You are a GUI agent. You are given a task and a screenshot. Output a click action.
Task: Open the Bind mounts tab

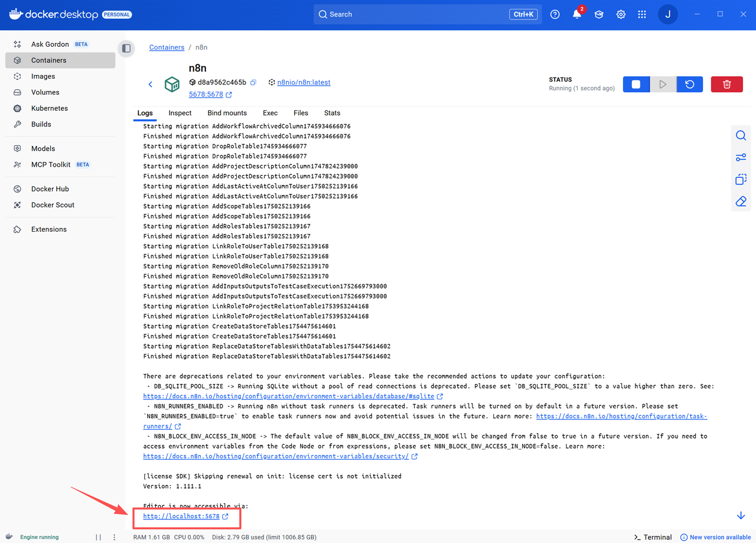coord(227,113)
